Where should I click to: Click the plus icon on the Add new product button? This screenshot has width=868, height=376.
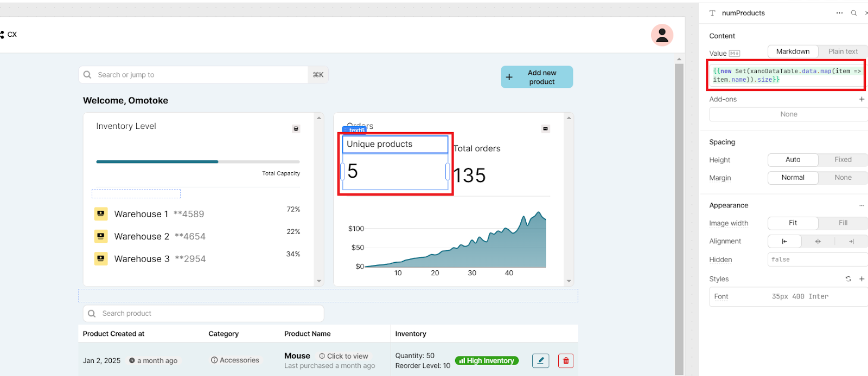[x=509, y=77]
